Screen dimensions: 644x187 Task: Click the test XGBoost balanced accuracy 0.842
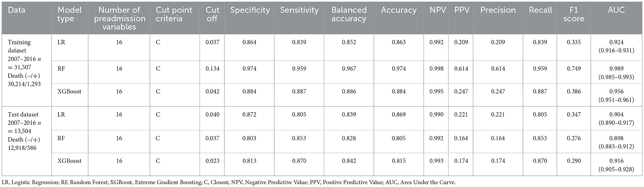[x=349, y=161]
